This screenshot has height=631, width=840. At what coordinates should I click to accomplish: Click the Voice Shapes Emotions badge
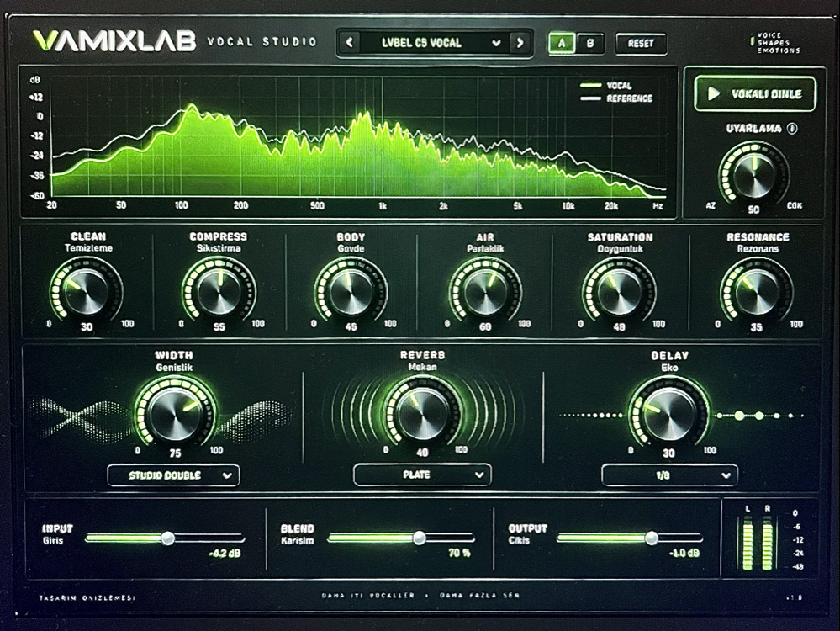(x=776, y=43)
